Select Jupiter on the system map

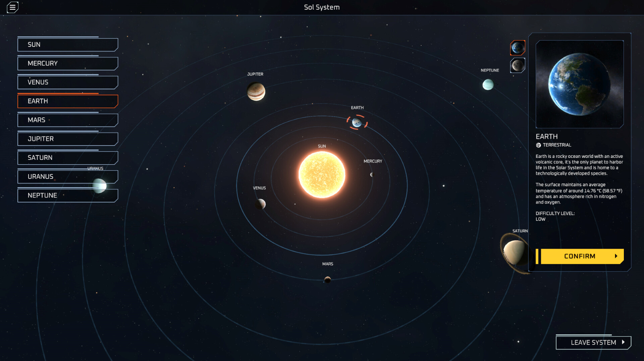click(256, 92)
